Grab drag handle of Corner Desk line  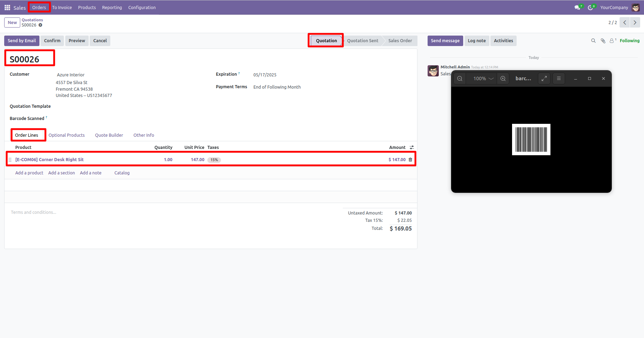coord(10,160)
